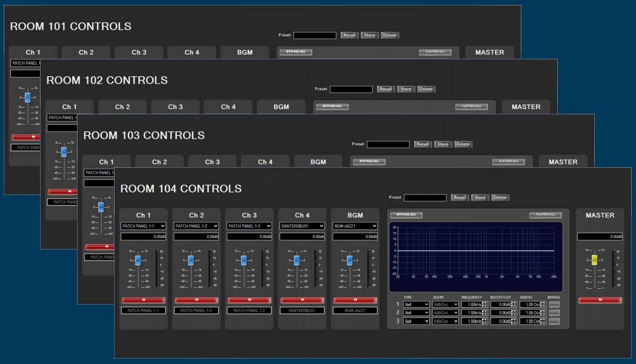Delete the preset in Room 101
Image resolution: width=636 pixels, height=364 pixels.
(x=390, y=35)
